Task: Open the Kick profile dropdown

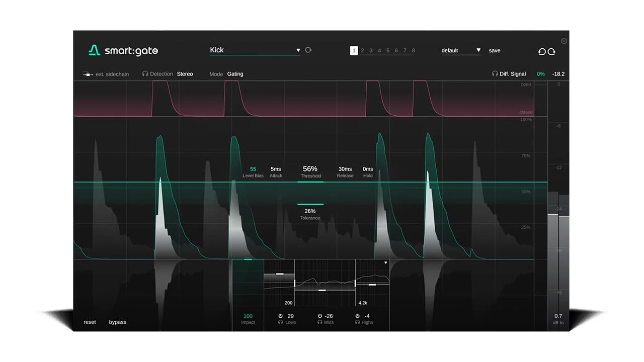Action: [x=254, y=50]
